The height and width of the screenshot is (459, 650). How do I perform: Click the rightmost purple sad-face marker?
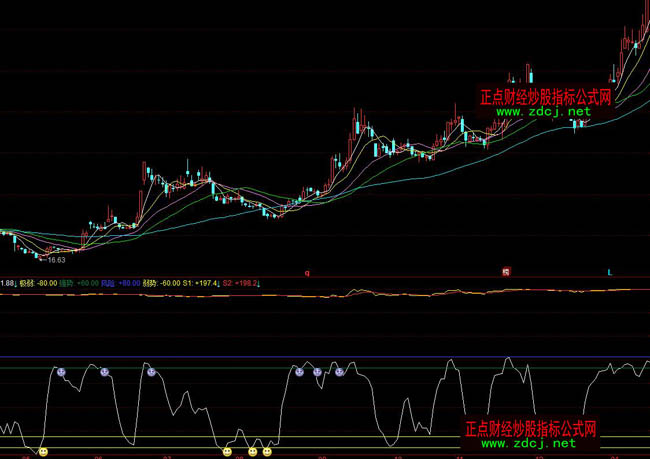coord(339,372)
